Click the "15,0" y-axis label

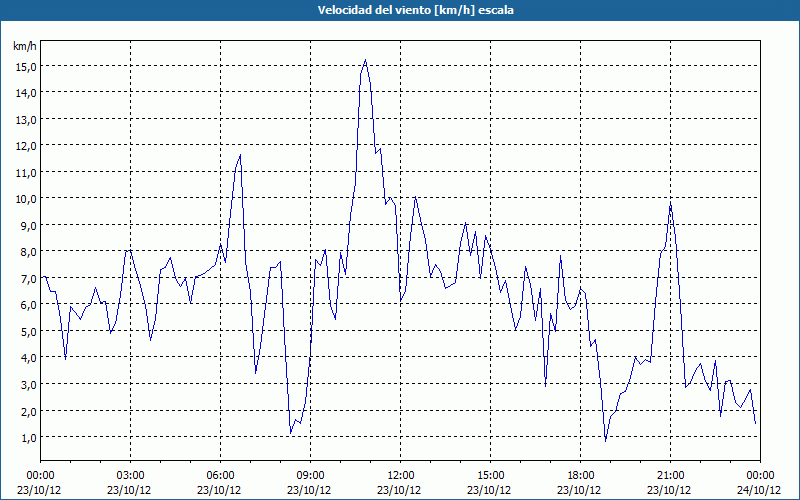pos(27,66)
